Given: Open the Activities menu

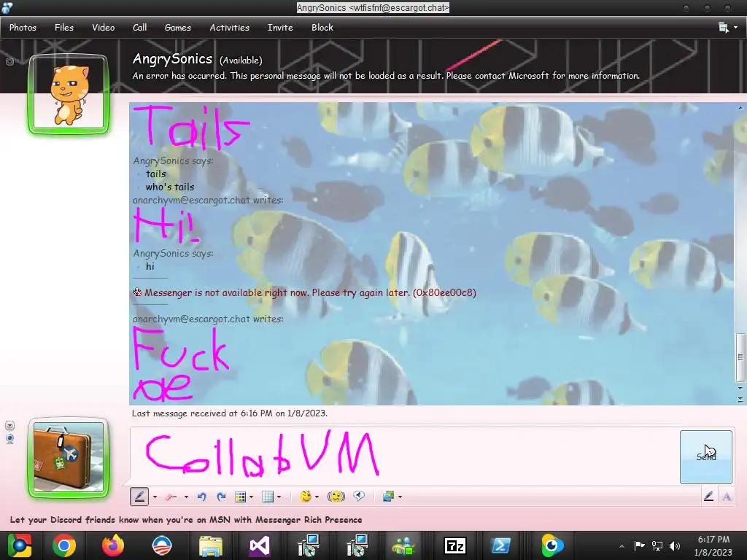Looking at the screenshot, I should point(230,28).
